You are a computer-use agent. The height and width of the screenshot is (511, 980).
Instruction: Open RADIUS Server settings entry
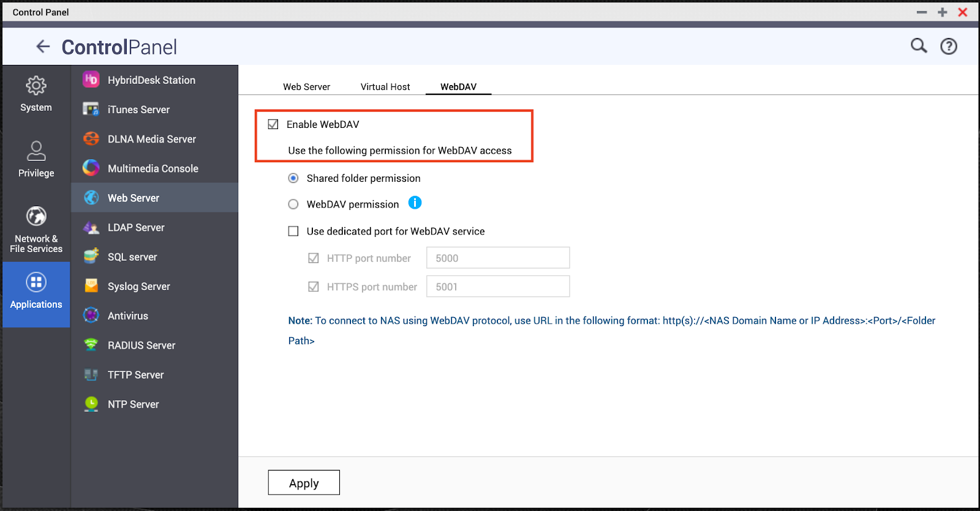click(154, 345)
